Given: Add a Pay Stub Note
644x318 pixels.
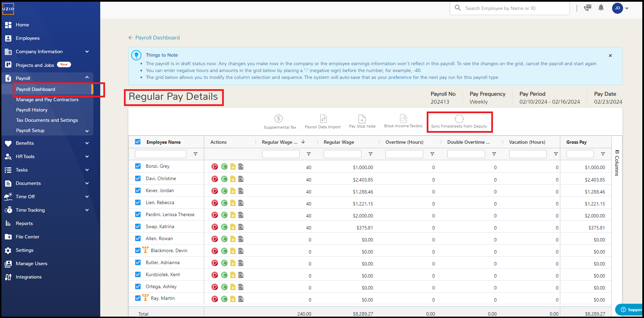Looking at the screenshot, I should click(362, 122).
